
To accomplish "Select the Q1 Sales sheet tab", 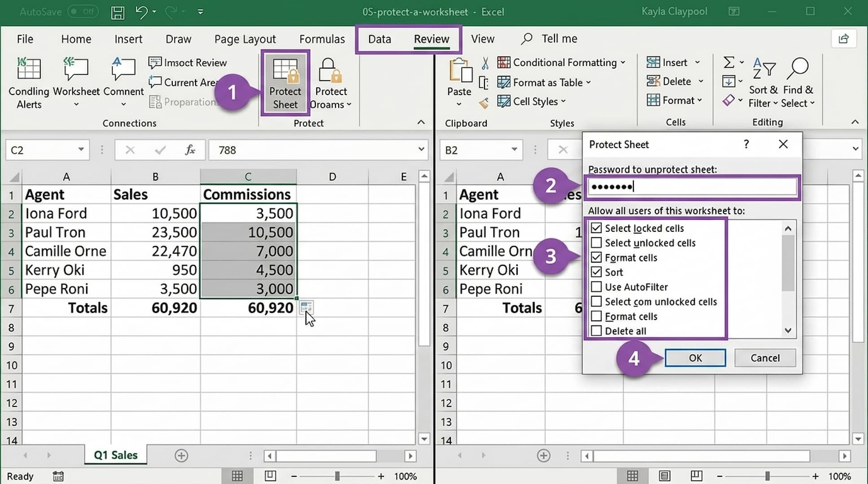I will 116,455.
